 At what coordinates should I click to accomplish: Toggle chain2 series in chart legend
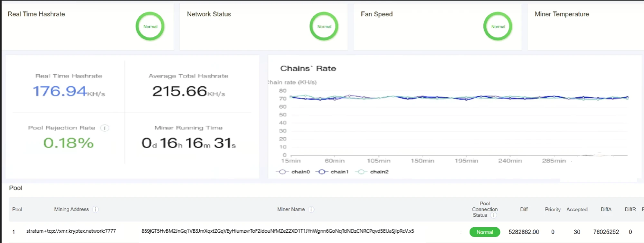pyautogui.click(x=372, y=172)
